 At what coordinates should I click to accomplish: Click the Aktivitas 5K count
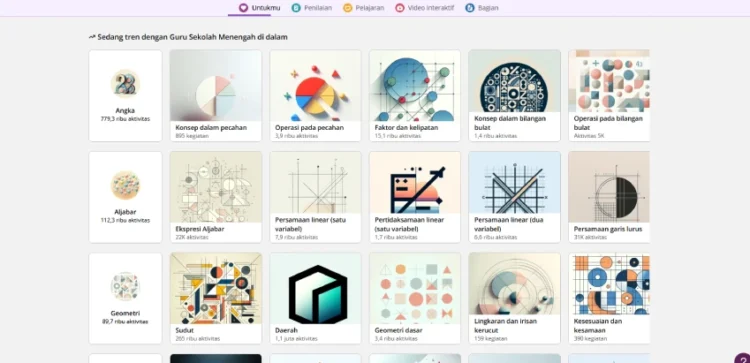(589, 136)
